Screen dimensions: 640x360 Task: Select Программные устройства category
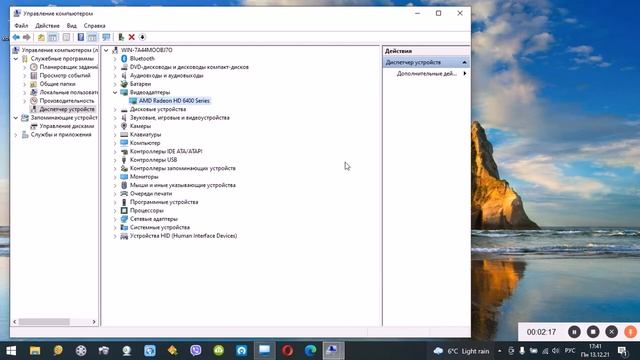164,202
